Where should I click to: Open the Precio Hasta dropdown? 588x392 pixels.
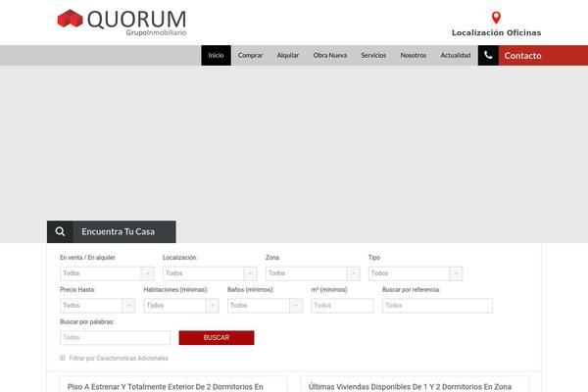click(x=97, y=306)
